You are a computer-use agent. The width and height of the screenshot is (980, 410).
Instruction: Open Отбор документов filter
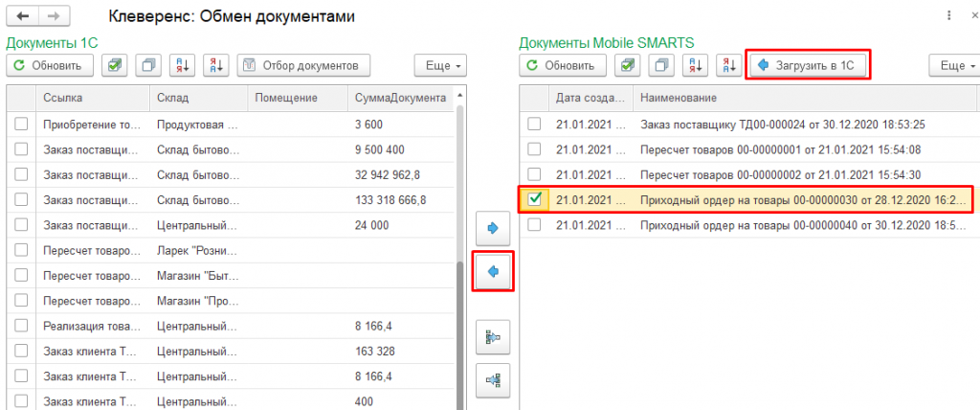(x=302, y=65)
